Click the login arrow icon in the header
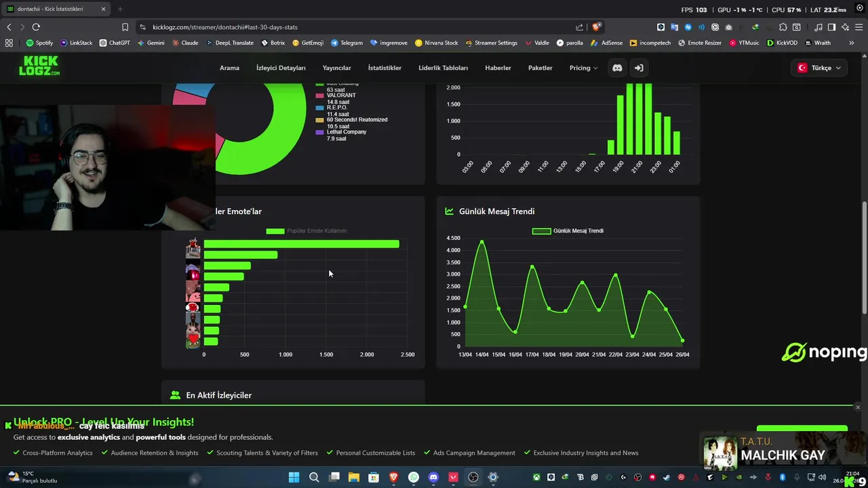 pos(639,68)
